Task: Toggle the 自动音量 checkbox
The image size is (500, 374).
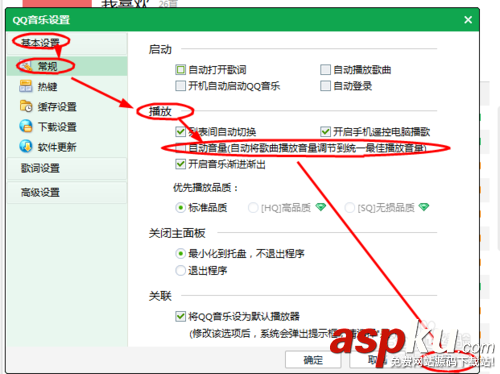Action: (180, 148)
